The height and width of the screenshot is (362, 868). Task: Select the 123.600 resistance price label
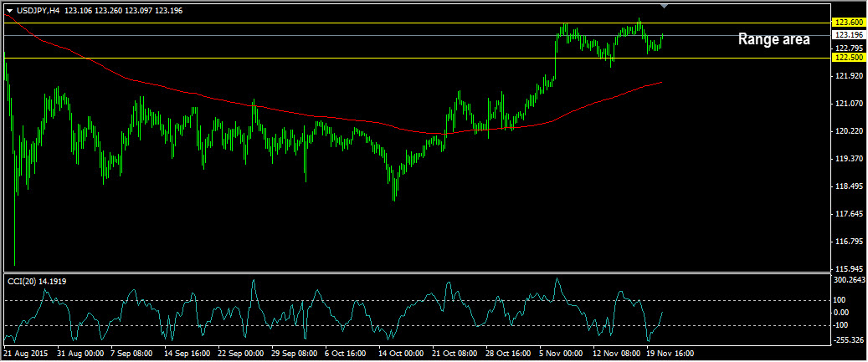(849, 23)
